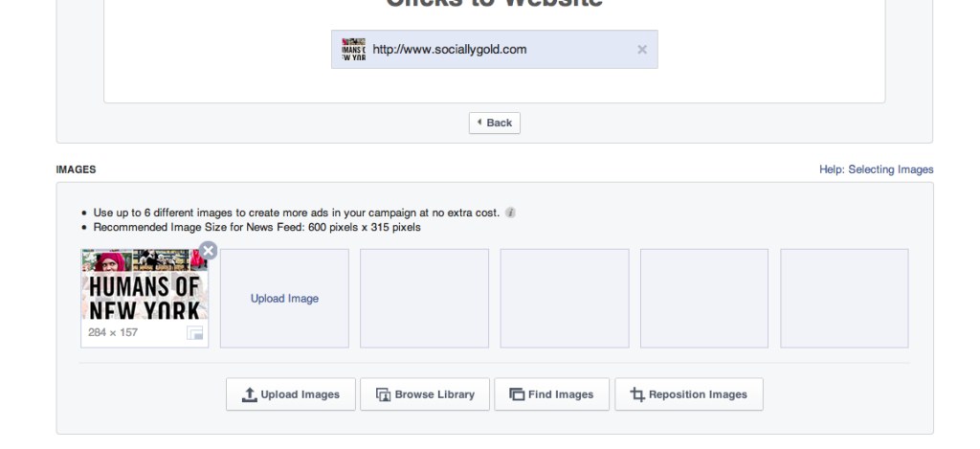Image resolution: width=980 pixels, height=449 pixels.
Task: Open the Help: Selecting Images link
Action: click(x=877, y=169)
